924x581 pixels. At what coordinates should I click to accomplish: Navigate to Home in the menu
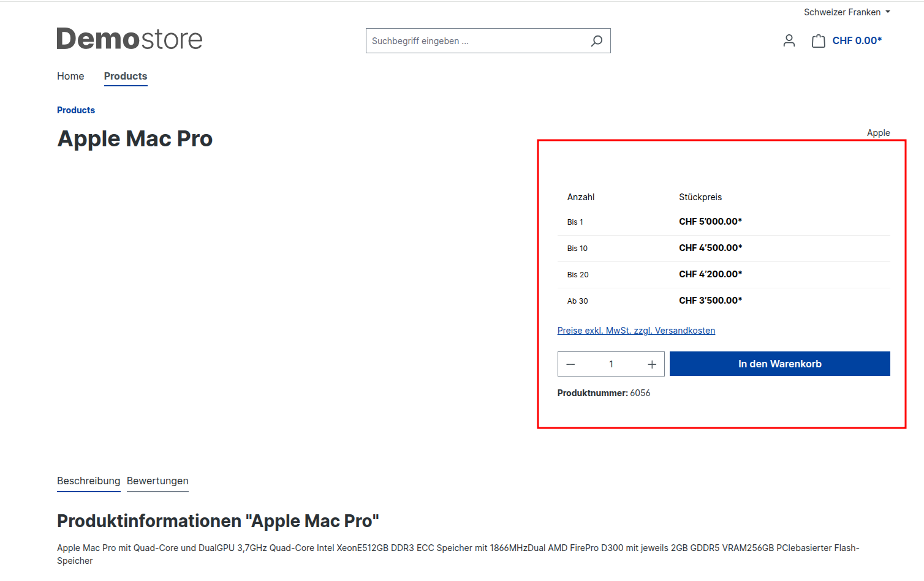[70, 76]
